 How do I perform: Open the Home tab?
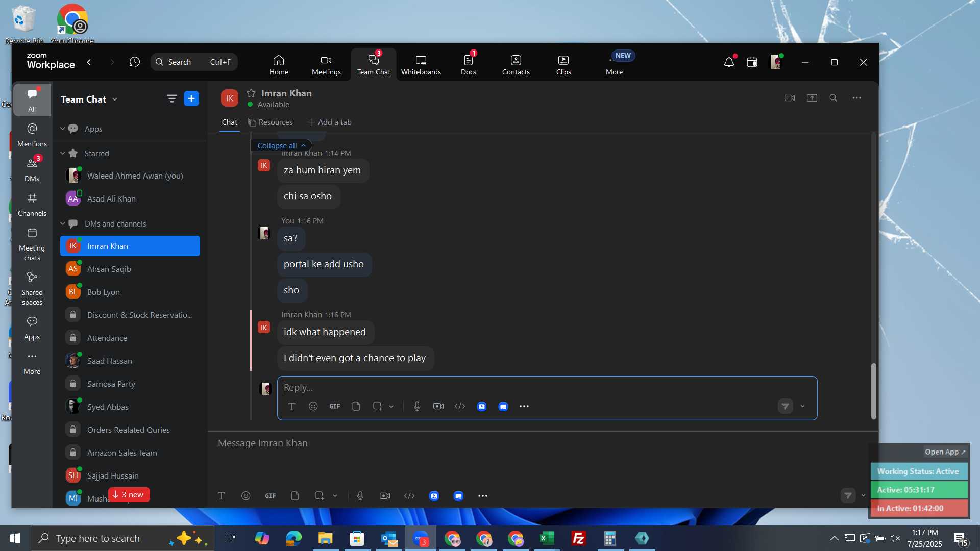pos(279,65)
